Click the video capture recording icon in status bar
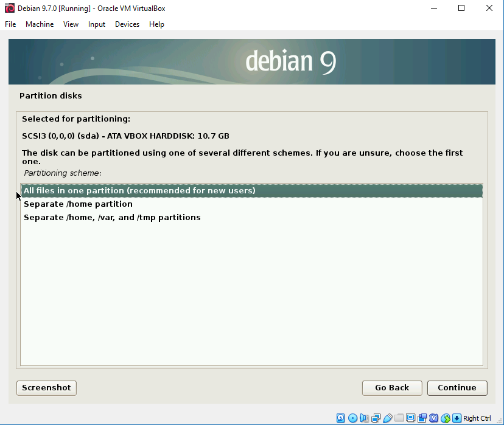 [x=422, y=418]
